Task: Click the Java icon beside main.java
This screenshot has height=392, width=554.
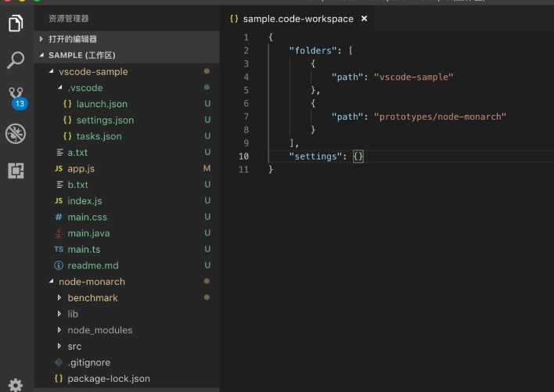Action: (x=59, y=233)
